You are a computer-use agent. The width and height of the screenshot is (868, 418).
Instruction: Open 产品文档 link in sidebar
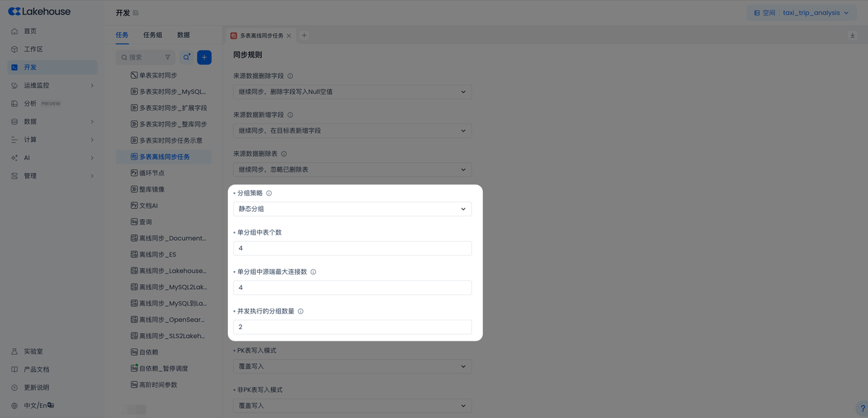tap(37, 370)
